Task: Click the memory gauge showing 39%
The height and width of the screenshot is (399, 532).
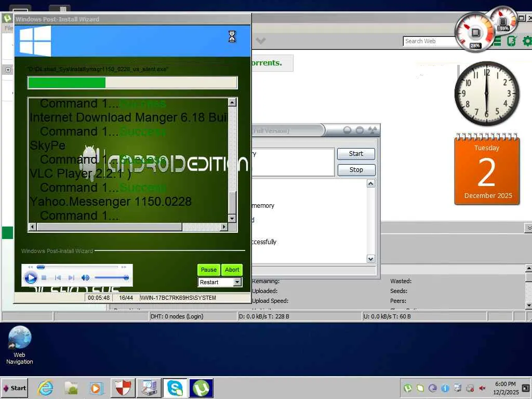Action: click(x=503, y=20)
